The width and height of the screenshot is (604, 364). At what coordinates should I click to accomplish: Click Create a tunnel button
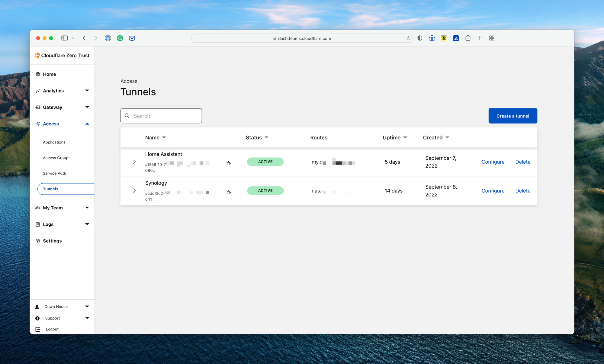pyautogui.click(x=513, y=116)
